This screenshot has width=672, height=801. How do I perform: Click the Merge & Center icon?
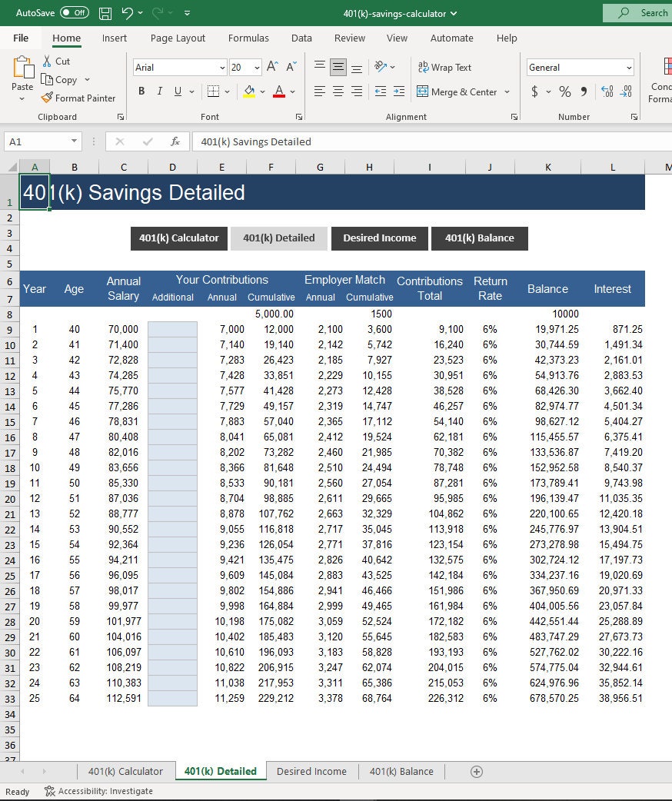click(424, 91)
